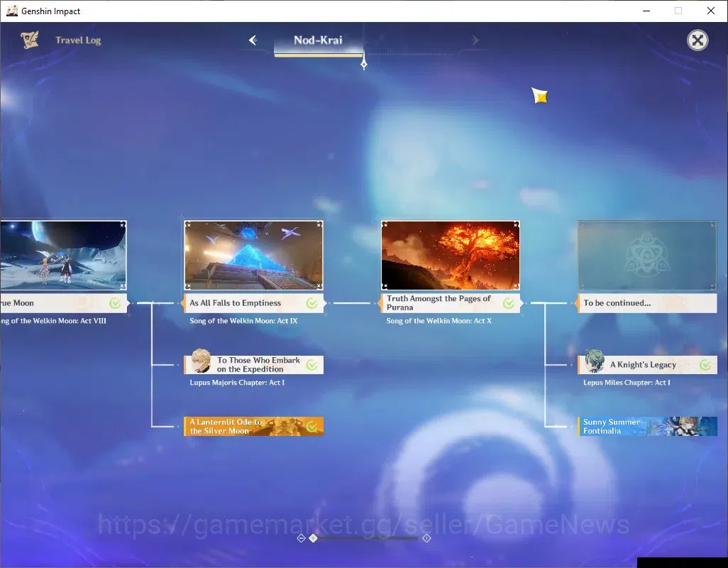Click the Travel Log book icon
The width and height of the screenshot is (728, 568).
coord(30,40)
